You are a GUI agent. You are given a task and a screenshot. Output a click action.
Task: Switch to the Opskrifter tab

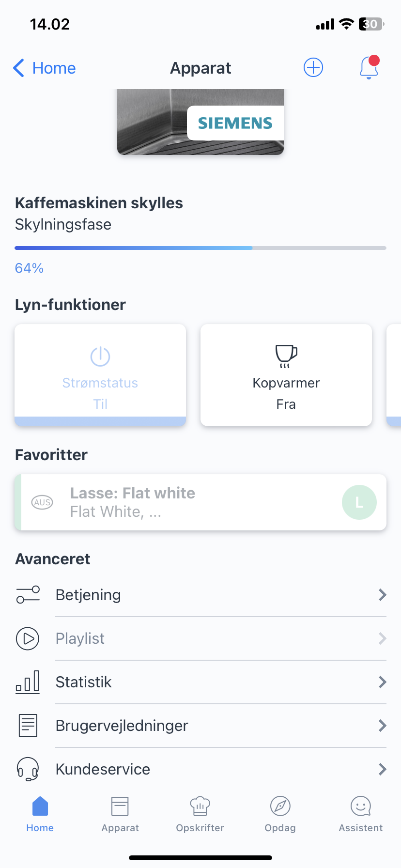pos(200,814)
